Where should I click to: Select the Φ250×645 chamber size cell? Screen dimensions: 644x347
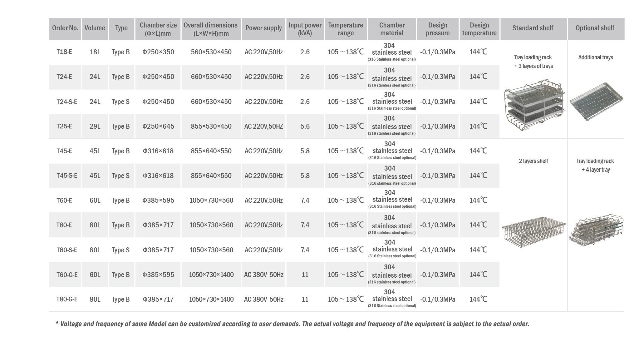(x=158, y=126)
